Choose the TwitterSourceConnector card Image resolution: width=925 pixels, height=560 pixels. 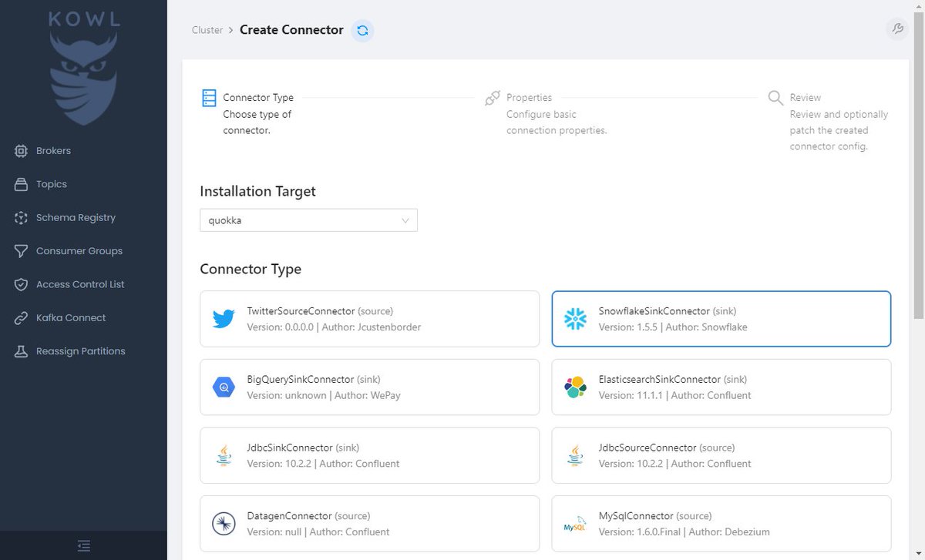coord(369,319)
